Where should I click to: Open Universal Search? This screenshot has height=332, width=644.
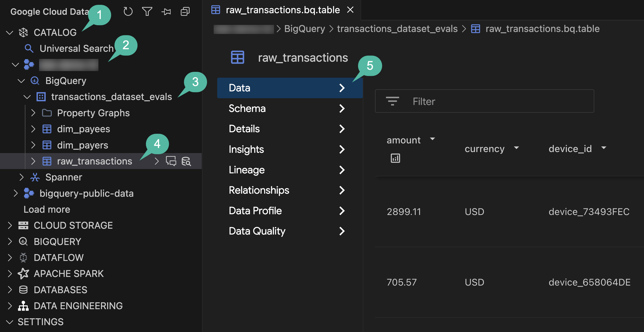[x=76, y=48]
